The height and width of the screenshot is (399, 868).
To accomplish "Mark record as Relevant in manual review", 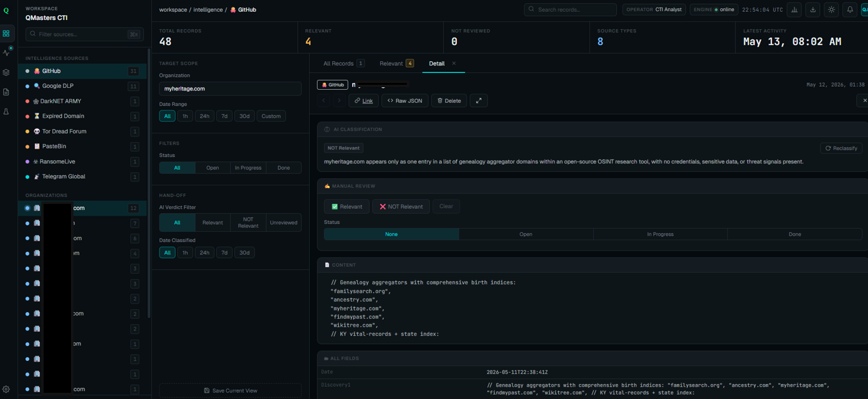I will click(x=347, y=206).
